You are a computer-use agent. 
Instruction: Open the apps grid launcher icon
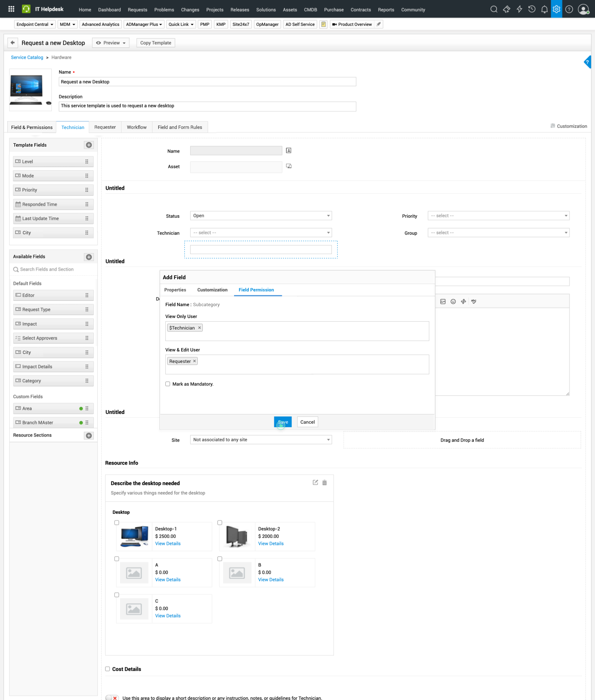[11, 9]
